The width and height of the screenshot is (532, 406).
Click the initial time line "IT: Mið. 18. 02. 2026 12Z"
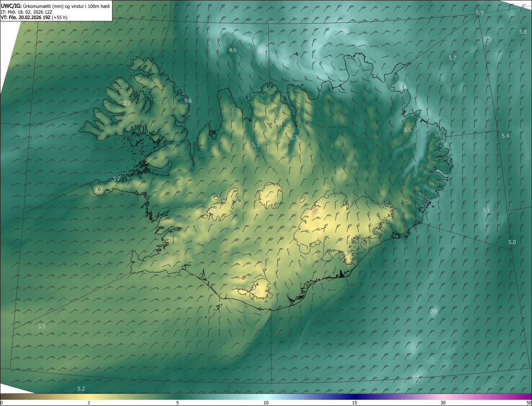[27, 12]
